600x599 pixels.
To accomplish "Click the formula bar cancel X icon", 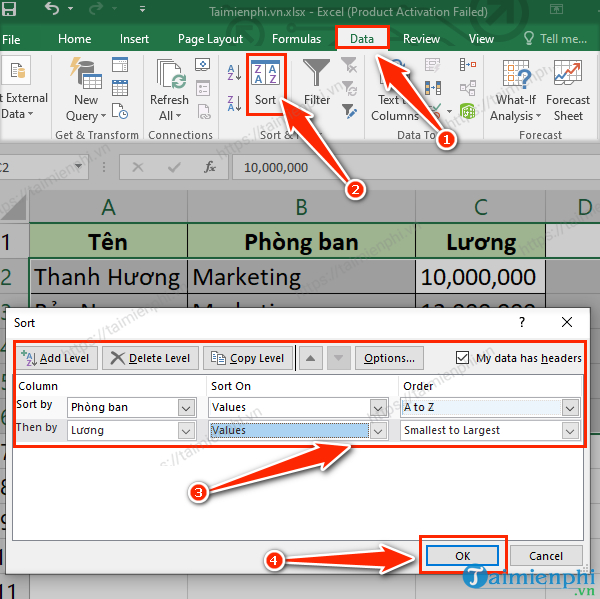I will 138,167.
